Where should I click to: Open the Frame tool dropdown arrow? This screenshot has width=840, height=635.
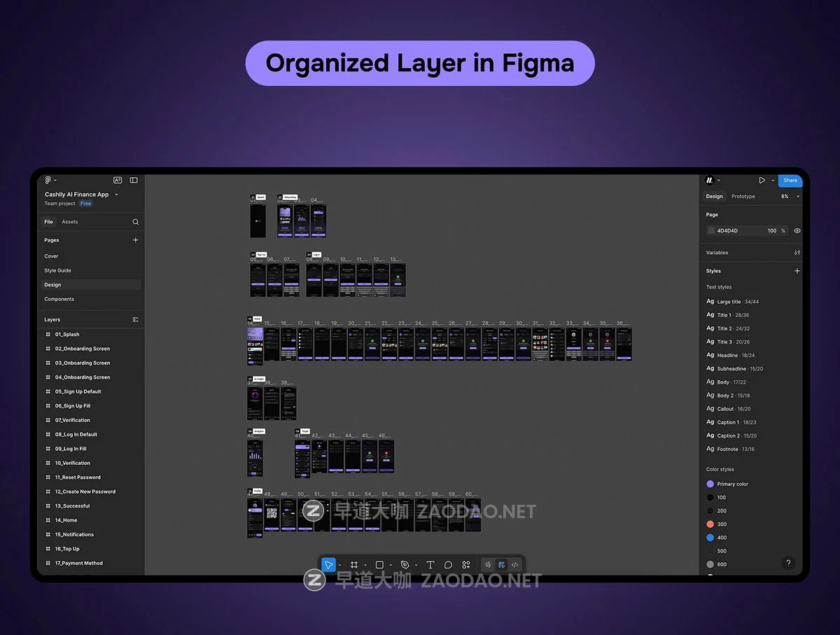pos(365,566)
